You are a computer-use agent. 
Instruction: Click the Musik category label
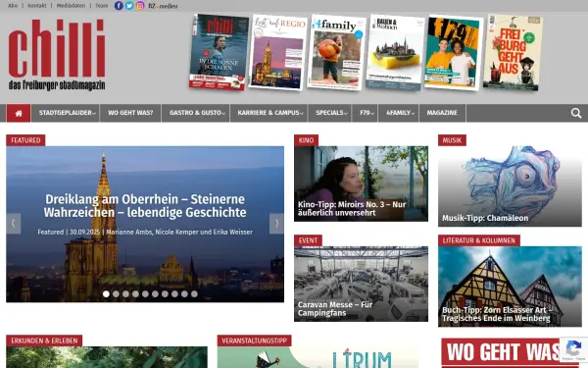point(452,140)
